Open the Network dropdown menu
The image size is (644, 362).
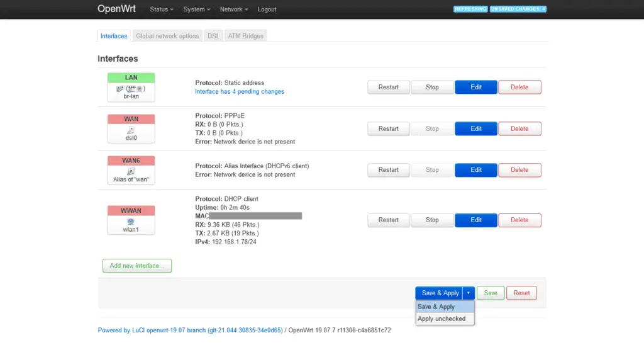tap(234, 9)
